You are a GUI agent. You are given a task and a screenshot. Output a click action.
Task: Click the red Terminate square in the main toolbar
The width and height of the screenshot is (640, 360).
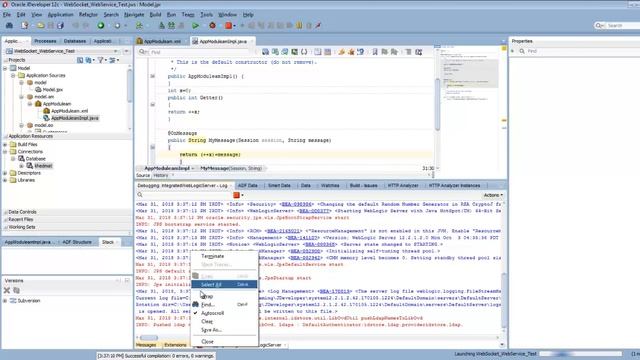228,25
